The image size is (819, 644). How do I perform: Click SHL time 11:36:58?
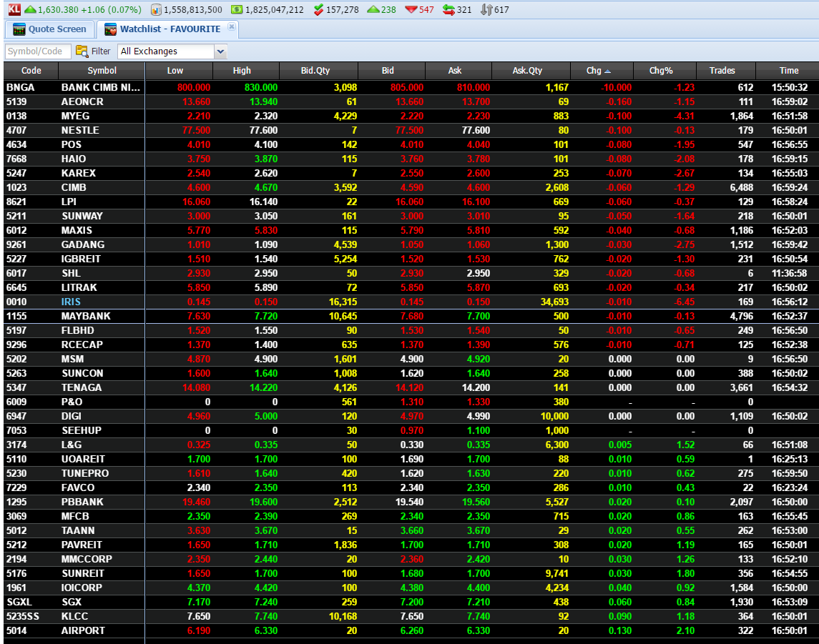point(790,273)
